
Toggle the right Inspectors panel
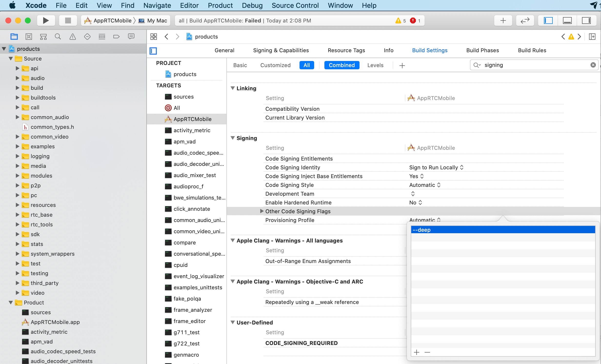tap(586, 20)
